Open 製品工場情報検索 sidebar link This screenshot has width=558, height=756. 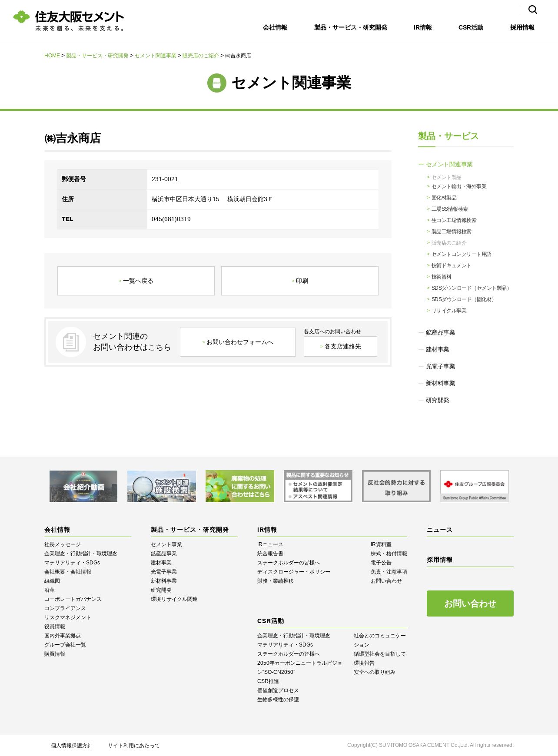(x=451, y=232)
